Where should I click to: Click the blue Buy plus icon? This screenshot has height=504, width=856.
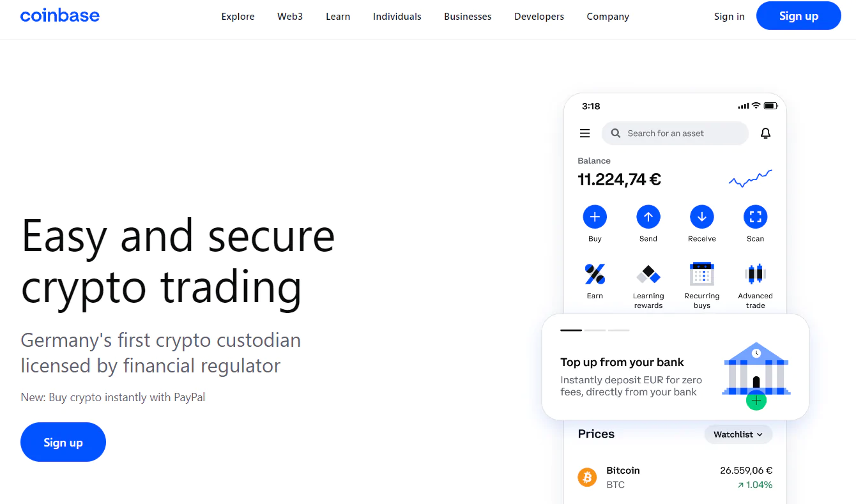point(595,217)
